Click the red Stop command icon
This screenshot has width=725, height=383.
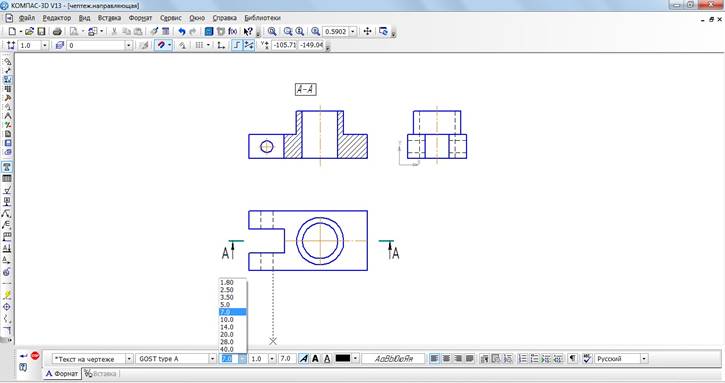[x=35, y=356]
